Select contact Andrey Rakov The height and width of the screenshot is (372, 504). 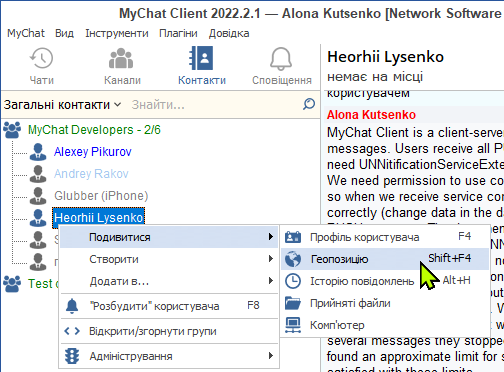coord(91,174)
